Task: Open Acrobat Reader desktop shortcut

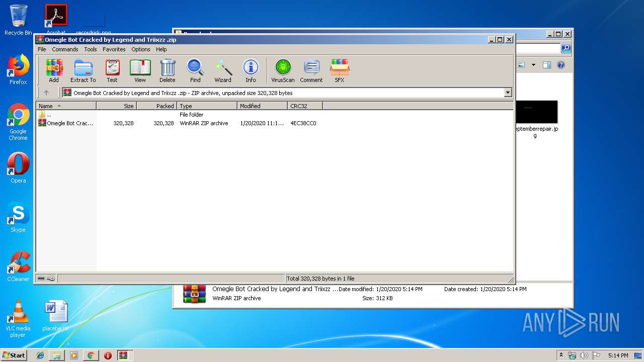Action: pyautogui.click(x=56, y=19)
